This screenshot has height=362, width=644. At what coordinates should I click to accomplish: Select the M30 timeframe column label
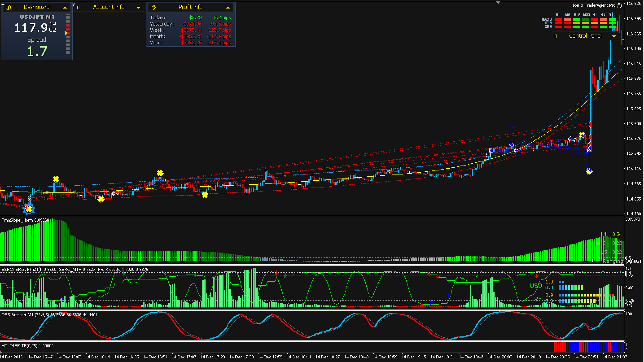point(586,15)
